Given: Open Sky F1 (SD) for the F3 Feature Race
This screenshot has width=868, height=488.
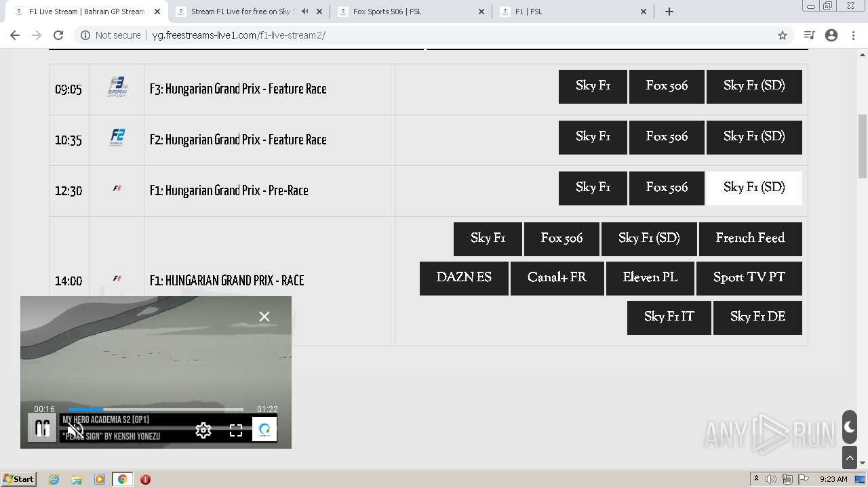Looking at the screenshot, I should (x=754, y=86).
